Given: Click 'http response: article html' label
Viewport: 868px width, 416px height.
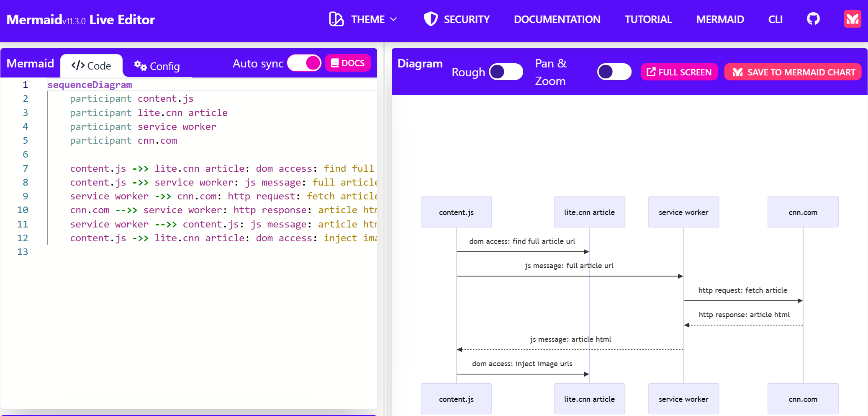Looking at the screenshot, I should 744,315.
